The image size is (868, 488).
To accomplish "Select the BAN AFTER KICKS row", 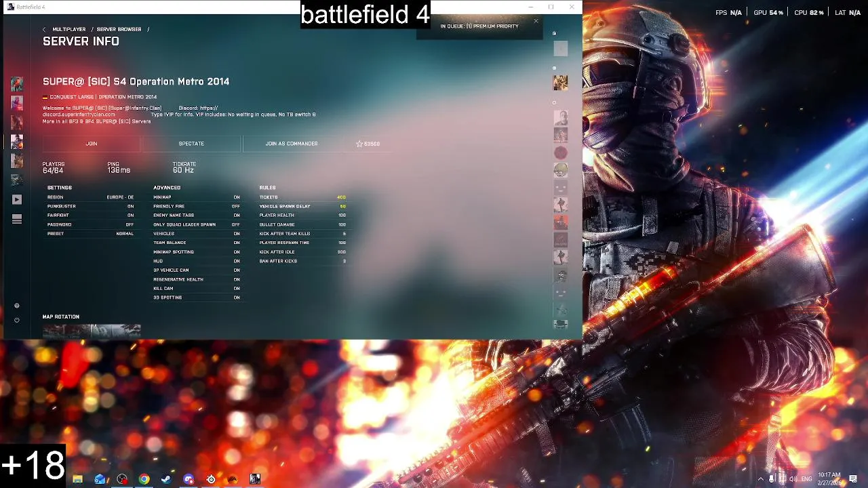I will point(302,261).
